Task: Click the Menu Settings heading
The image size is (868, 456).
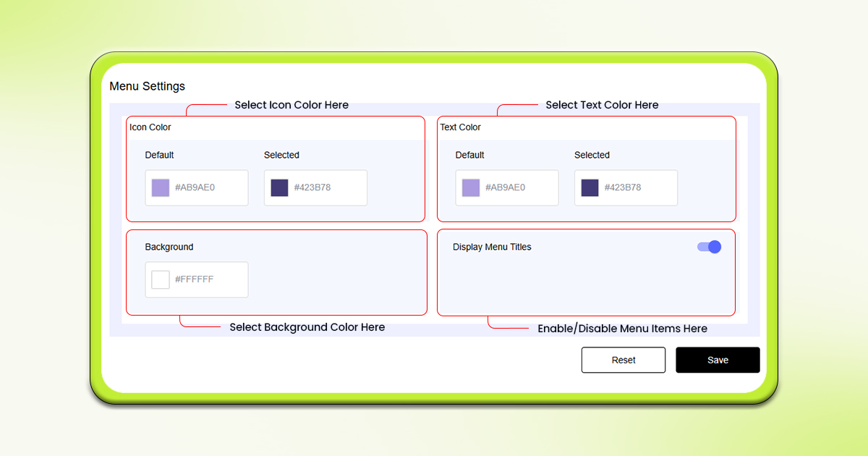Action: click(147, 85)
